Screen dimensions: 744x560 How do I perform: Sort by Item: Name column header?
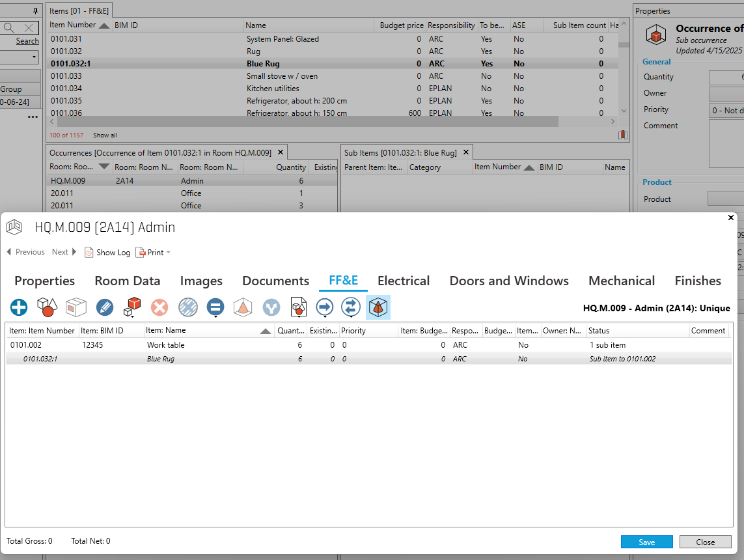click(x=202, y=331)
